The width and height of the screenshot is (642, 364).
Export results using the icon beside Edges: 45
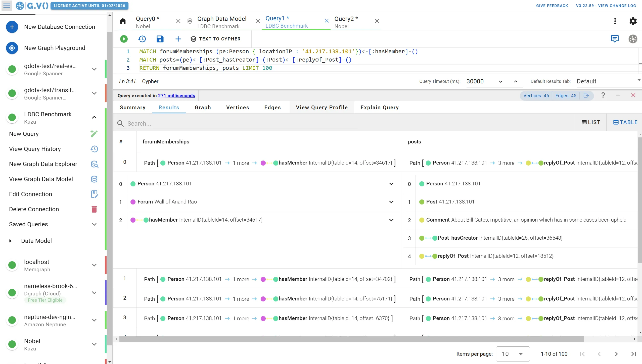click(x=586, y=95)
